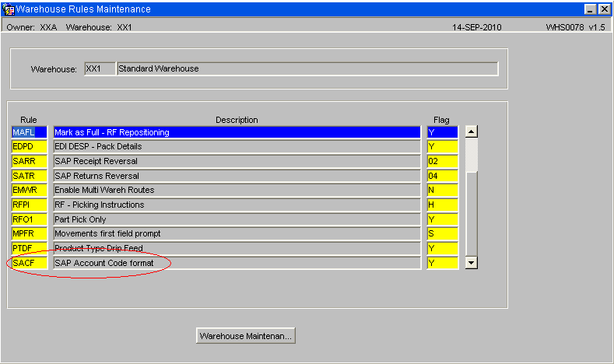Edit the flag value 02 for SARR
This screenshot has height=364, width=614.
(x=443, y=161)
